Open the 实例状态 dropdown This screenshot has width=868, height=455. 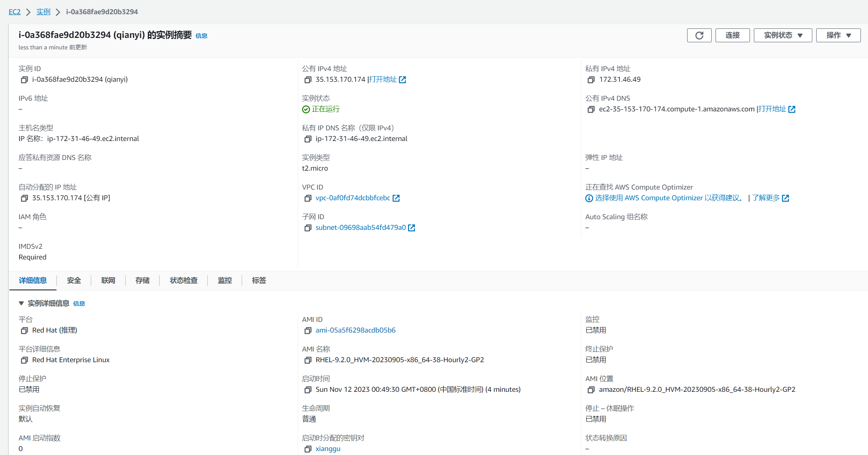783,36
